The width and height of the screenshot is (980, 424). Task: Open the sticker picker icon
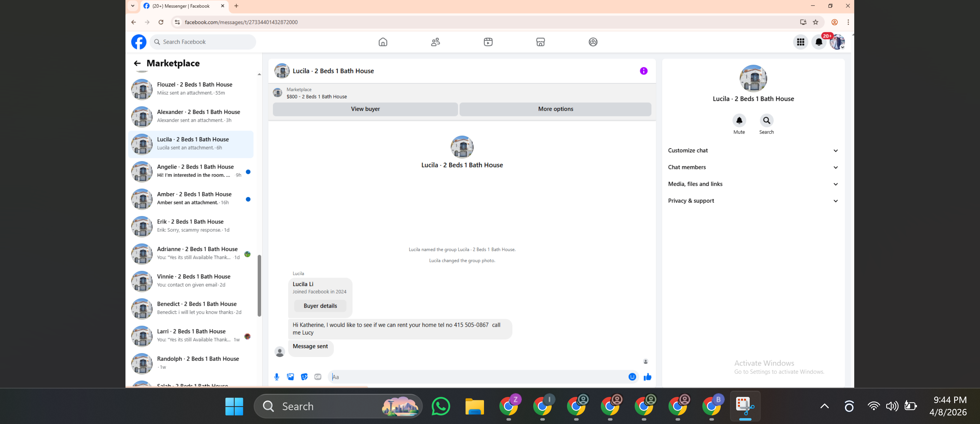click(304, 377)
